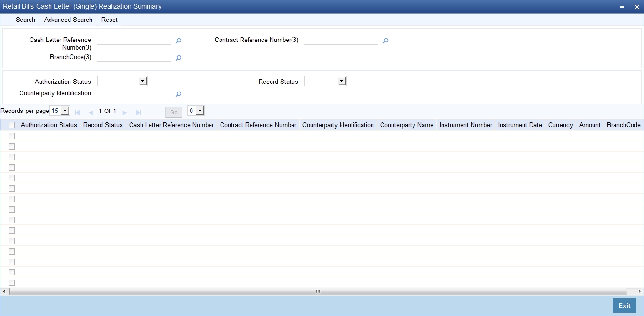Minimize the Realization Summary window
644x316 pixels.
[623, 7]
